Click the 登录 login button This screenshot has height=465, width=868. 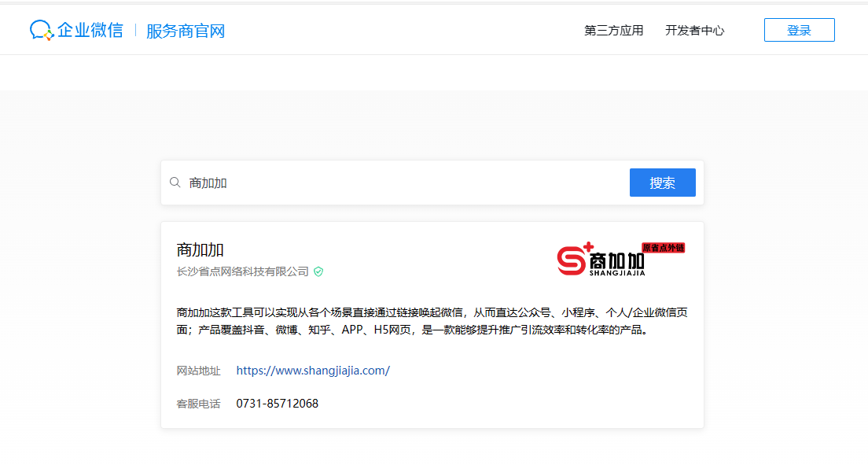pyautogui.click(x=799, y=29)
